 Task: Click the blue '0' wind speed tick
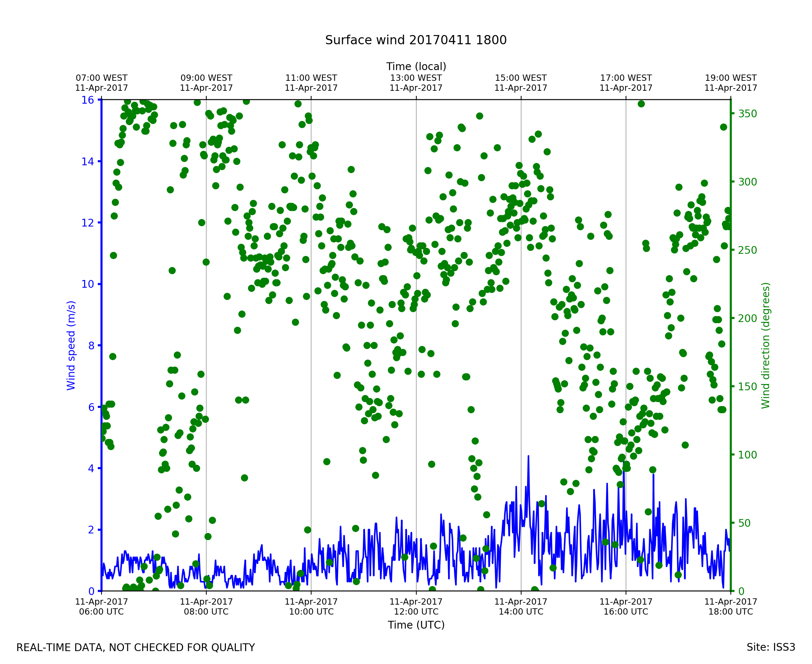[x=91, y=592]
